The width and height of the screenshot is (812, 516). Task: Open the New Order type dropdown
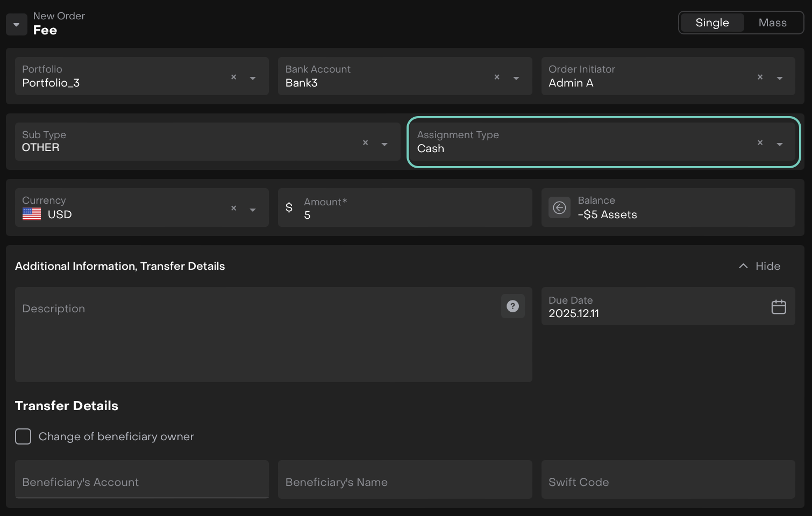(17, 25)
